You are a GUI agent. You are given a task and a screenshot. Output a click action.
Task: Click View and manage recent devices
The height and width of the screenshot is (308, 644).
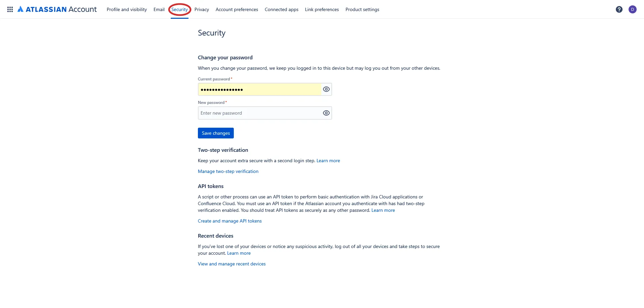coord(232,264)
